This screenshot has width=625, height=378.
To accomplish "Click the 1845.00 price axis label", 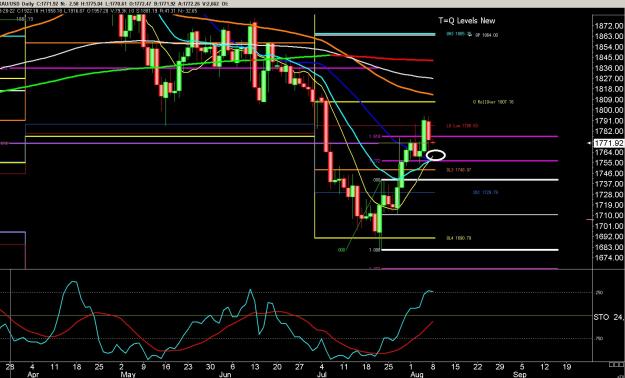I will coord(609,57).
